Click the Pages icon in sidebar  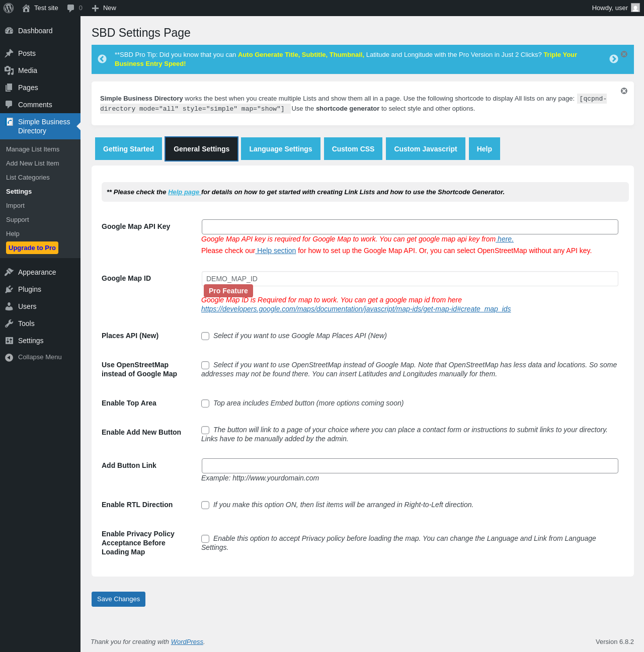tap(9, 88)
